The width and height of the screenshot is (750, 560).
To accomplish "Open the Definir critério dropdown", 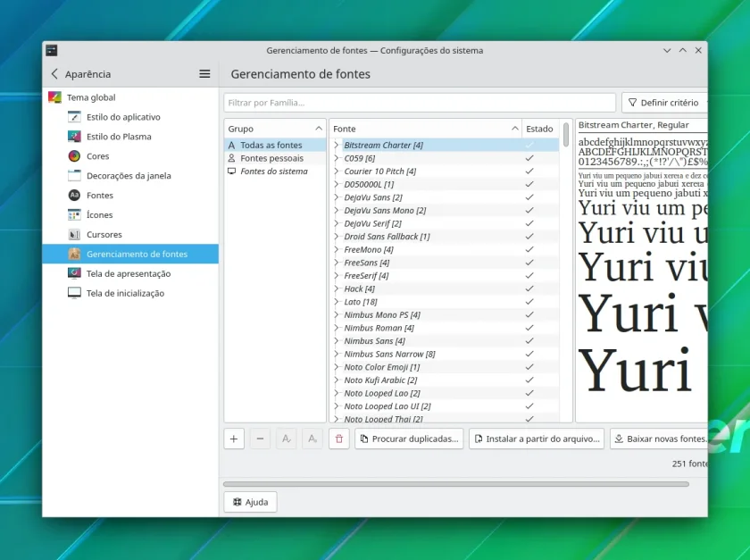I will pos(664,103).
